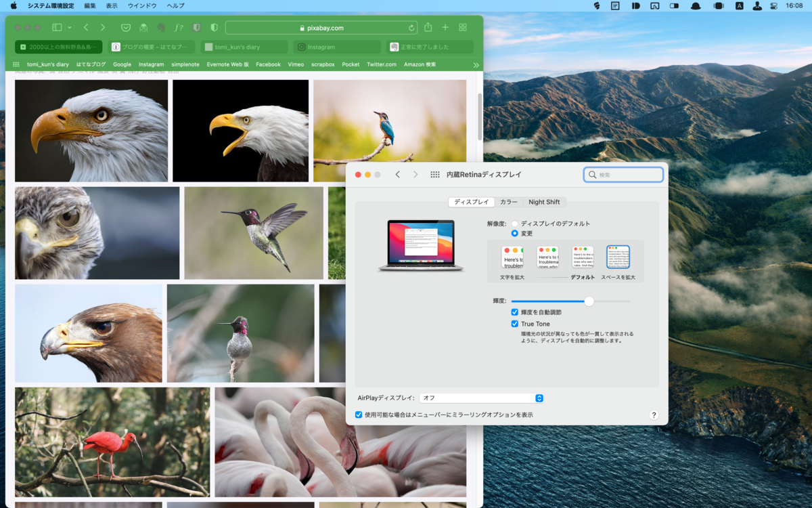This screenshot has height=508, width=812.
Task: Click the Safari share icon
Action: point(428,27)
